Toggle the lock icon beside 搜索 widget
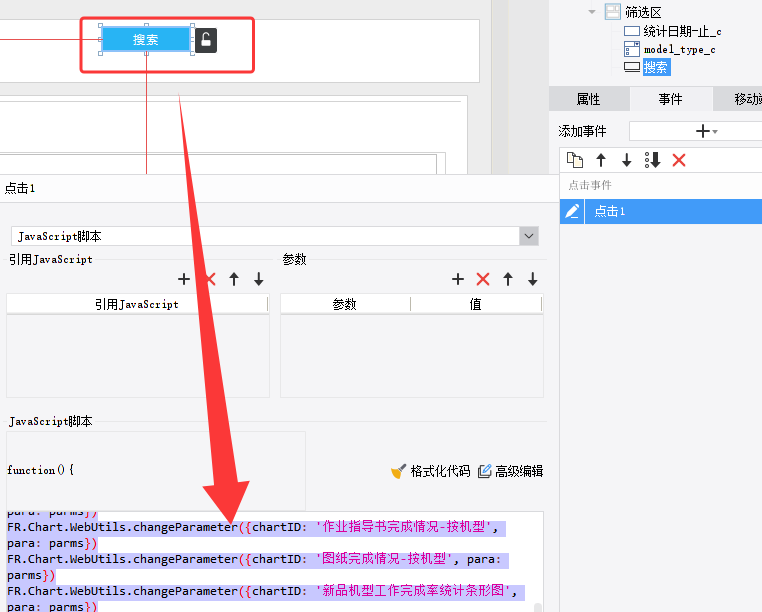Viewport: 762px width, 612px height. coord(206,40)
